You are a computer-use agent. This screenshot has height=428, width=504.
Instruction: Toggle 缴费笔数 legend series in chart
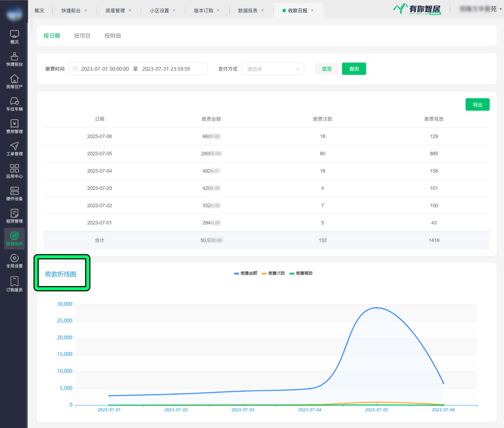pyautogui.click(x=301, y=273)
